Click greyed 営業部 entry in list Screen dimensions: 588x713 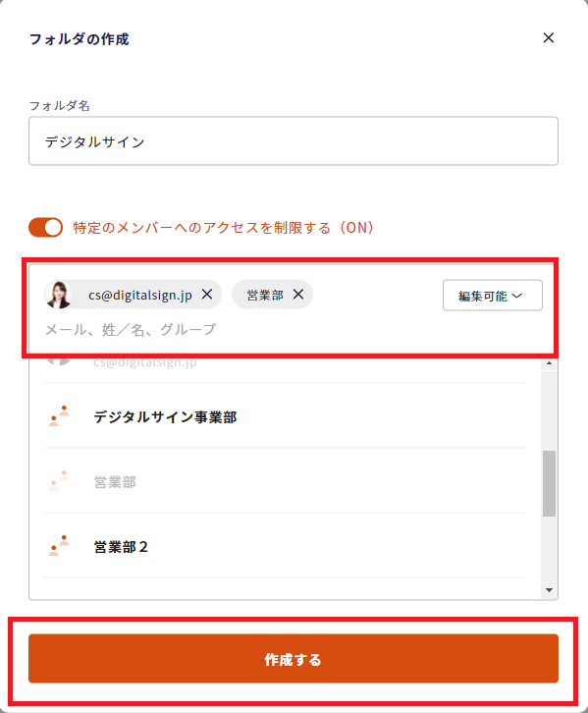pos(285,481)
